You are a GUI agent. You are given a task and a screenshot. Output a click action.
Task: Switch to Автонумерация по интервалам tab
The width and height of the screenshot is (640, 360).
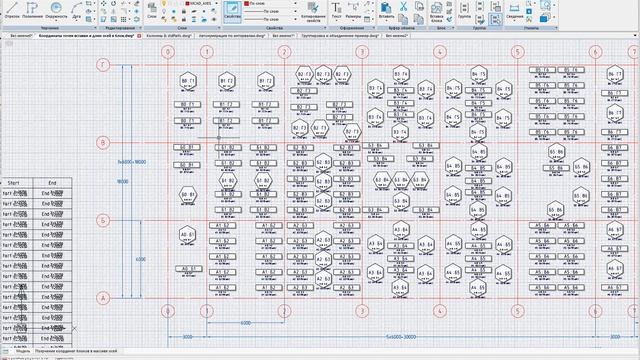coord(232,36)
